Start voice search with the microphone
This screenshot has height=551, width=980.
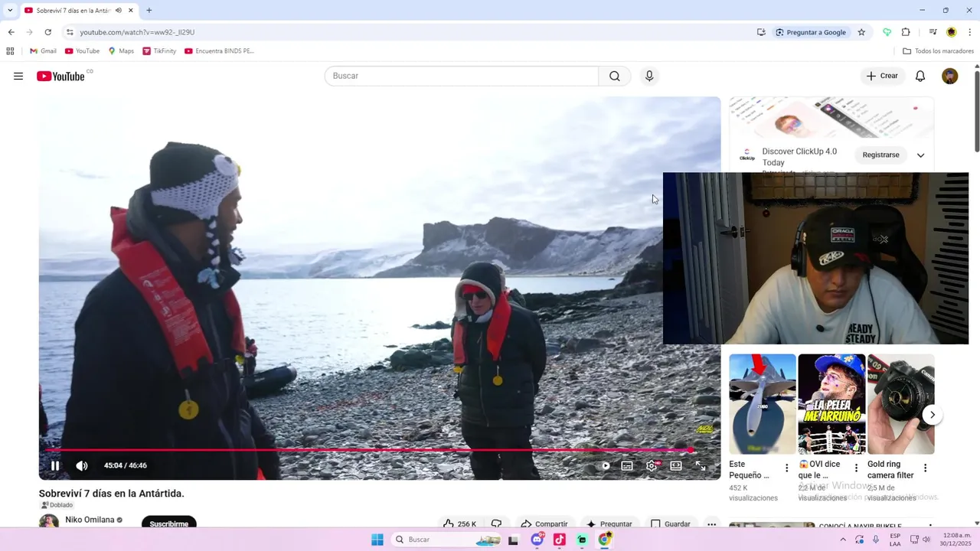tap(649, 76)
